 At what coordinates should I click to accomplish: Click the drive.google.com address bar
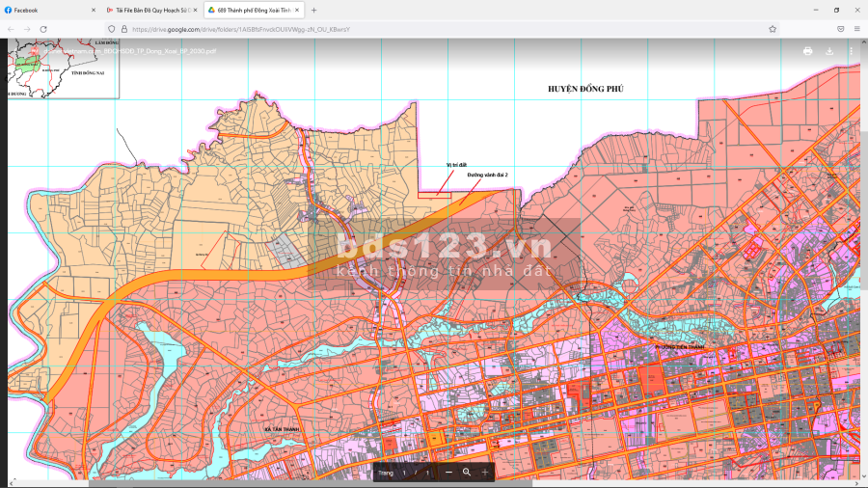click(442, 29)
